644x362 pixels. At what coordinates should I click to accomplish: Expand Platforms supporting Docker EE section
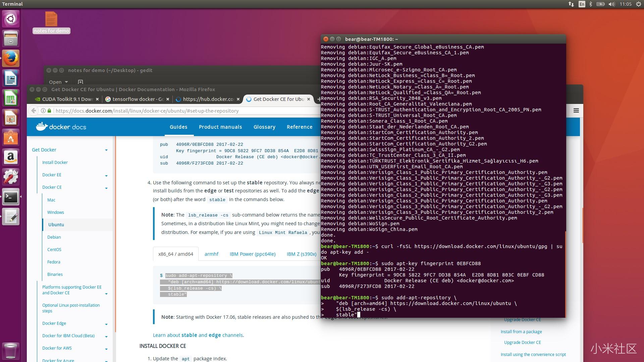click(x=106, y=294)
